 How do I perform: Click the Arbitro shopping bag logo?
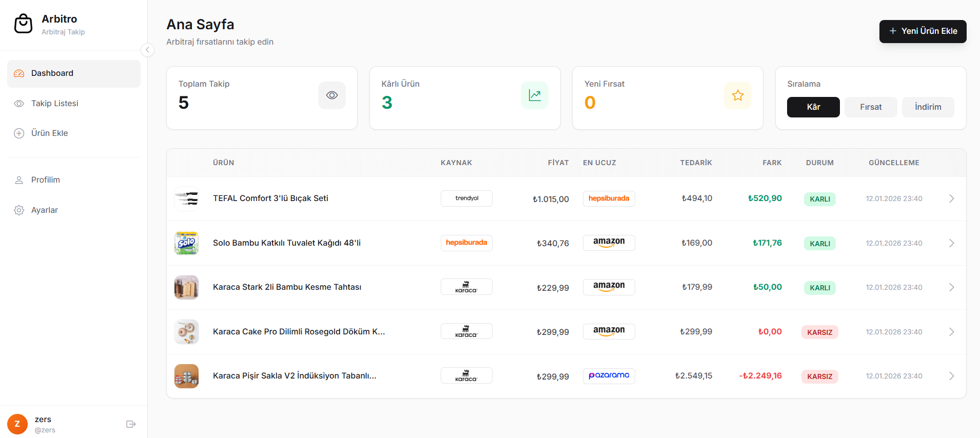(x=23, y=24)
